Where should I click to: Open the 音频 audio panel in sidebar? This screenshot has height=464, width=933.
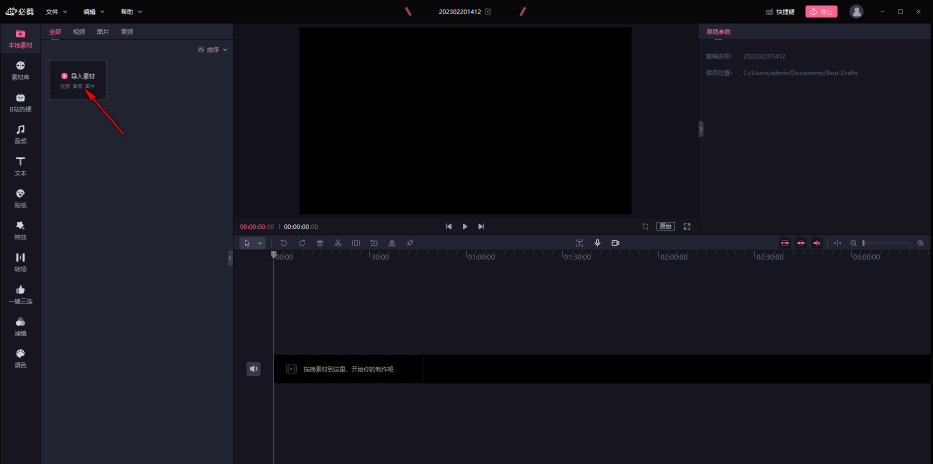point(20,133)
